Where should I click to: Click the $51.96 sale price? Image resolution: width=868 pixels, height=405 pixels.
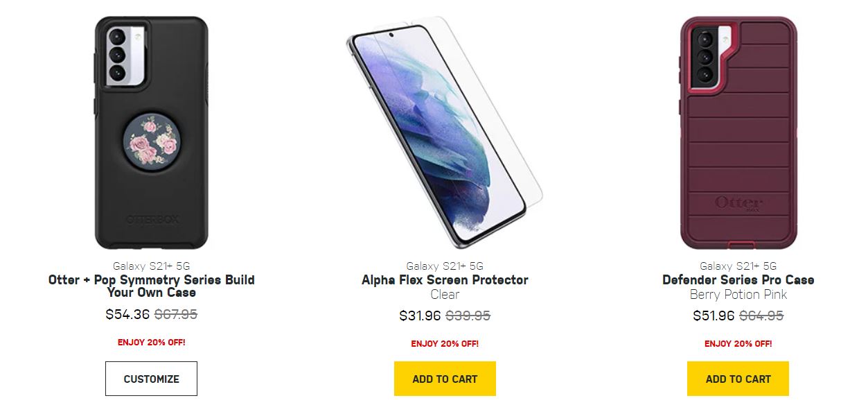714,316
